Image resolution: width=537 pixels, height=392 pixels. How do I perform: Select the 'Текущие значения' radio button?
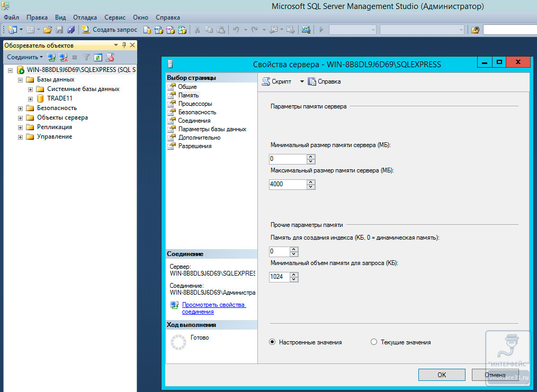374,342
